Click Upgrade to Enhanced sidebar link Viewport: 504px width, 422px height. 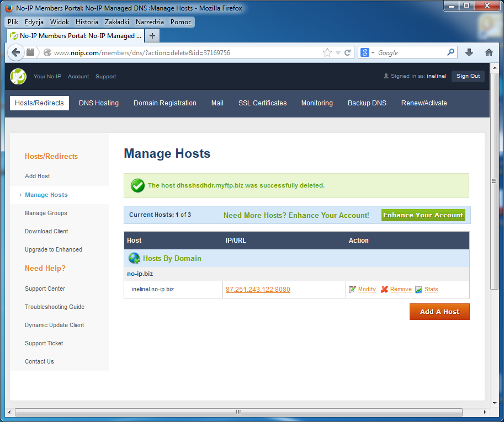pos(54,249)
